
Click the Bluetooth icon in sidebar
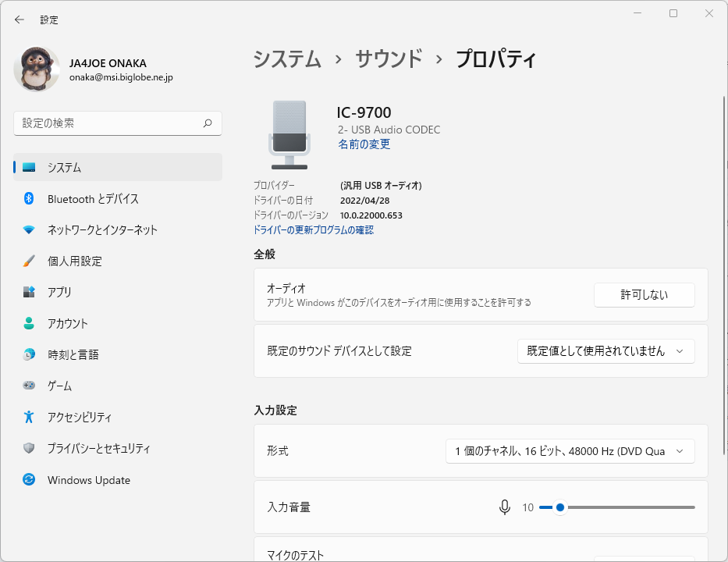[29, 199]
